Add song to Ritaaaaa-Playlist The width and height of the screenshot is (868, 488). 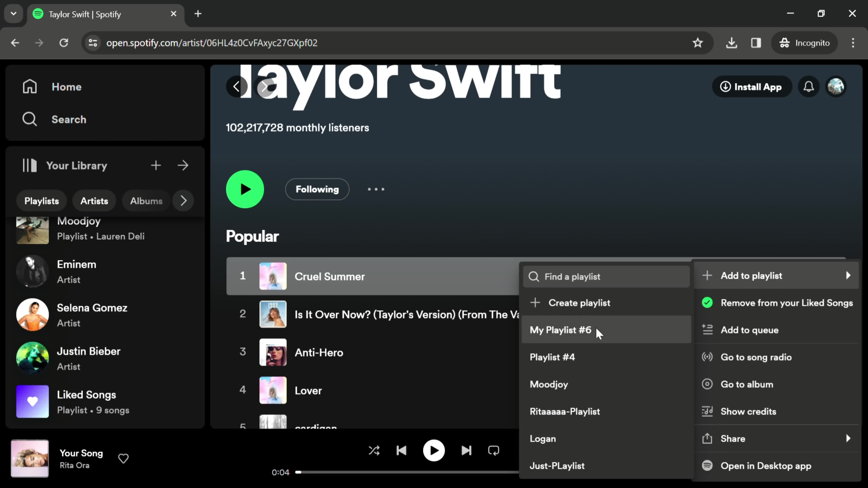point(606,412)
